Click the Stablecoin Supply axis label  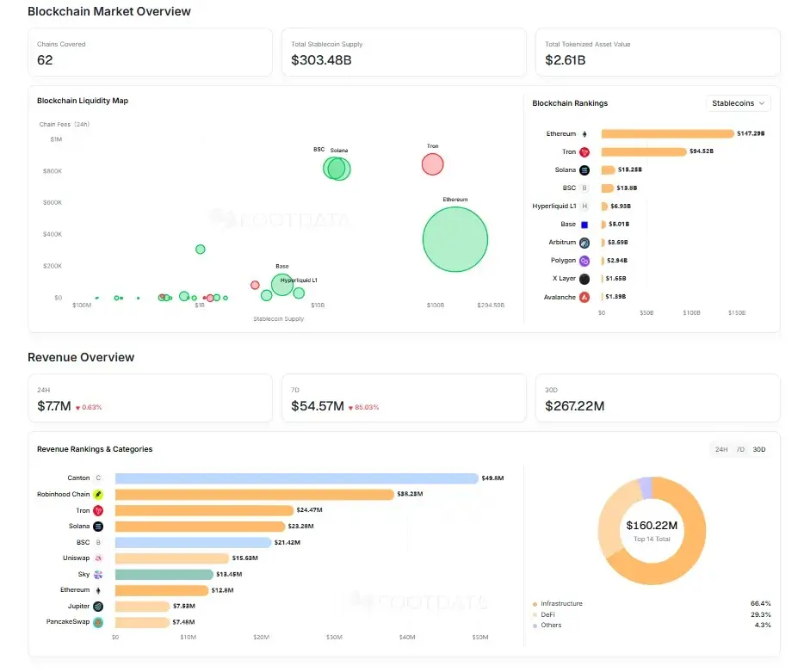click(x=278, y=319)
